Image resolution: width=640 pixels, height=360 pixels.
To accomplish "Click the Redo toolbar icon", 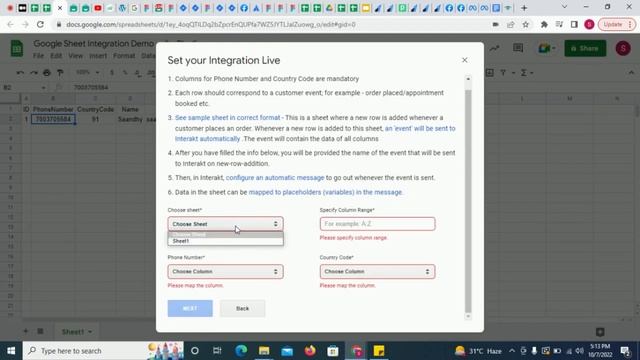I will [x=33, y=73].
